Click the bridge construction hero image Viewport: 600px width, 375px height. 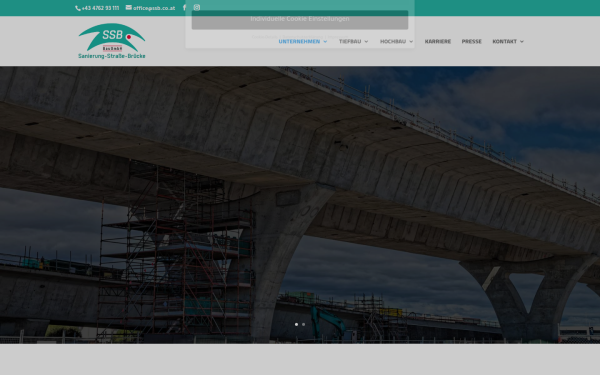[x=300, y=205]
